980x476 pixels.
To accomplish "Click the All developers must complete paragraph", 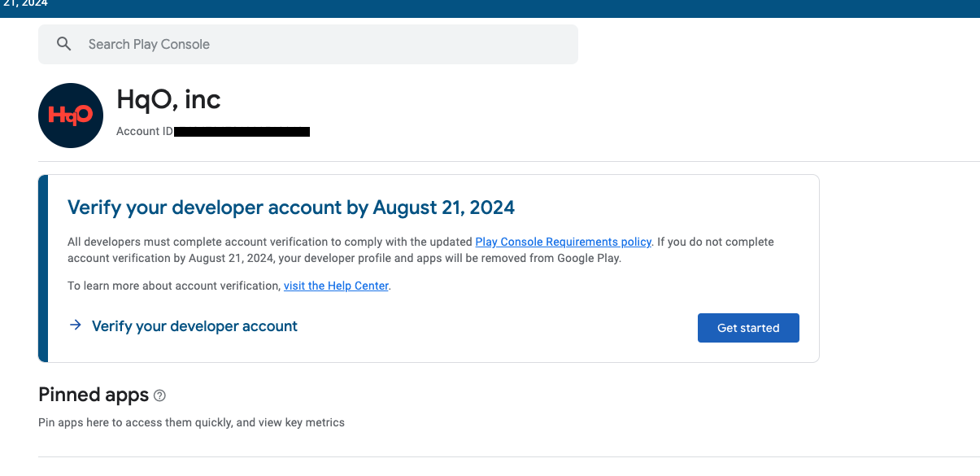I will coord(268,242).
